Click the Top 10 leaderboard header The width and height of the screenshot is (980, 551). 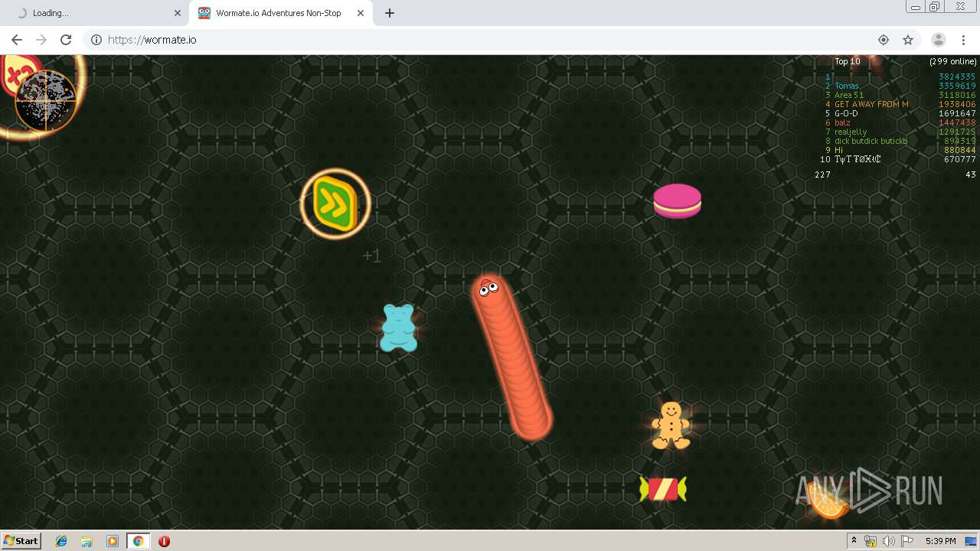click(x=847, y=61)
